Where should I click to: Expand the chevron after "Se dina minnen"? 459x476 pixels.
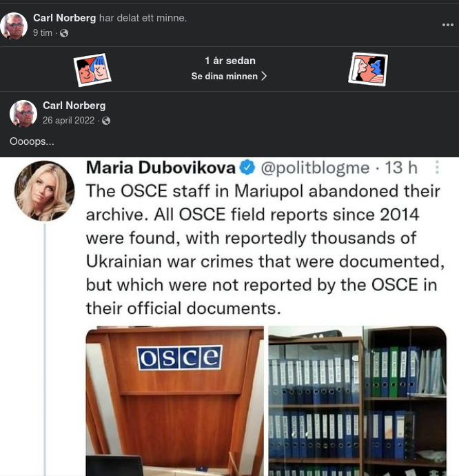click(264, 76)
